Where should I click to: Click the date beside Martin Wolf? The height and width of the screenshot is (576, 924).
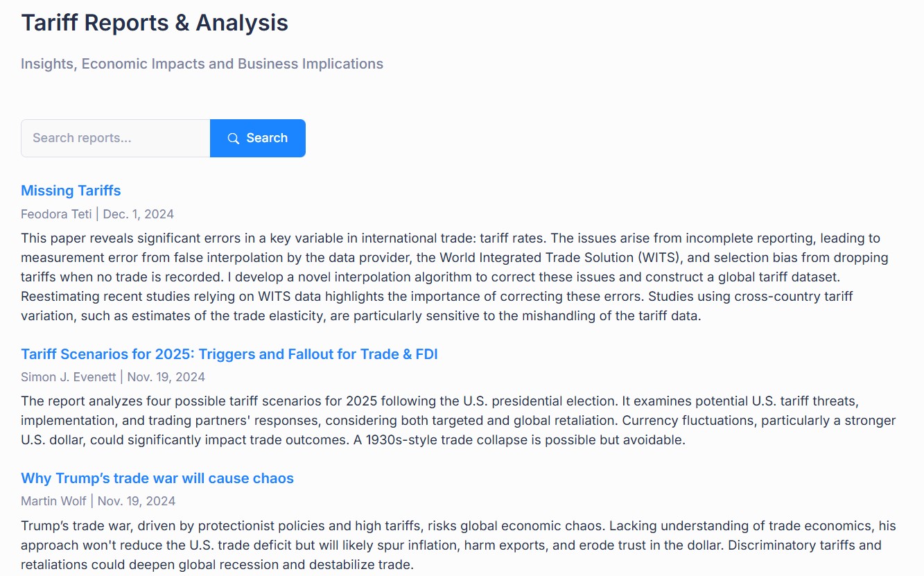click(137, 501)
